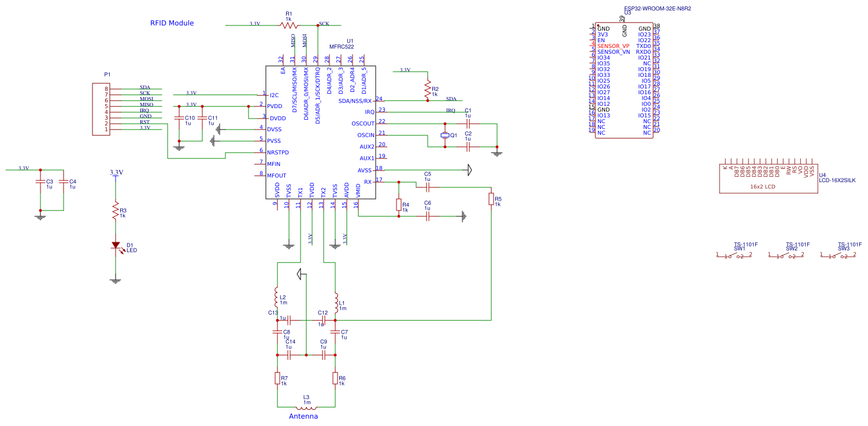Click the ground symbol below D1 LED
Image resolution: width=868 pixels, height=426 pixels.
pyautogui.click(x=116, y=280)
